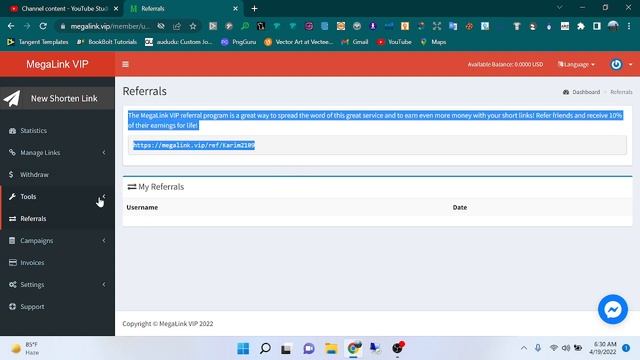Viewport: 640px width, 360px height.
Task: Click Available Balance text
Action: click(x=505, y=64)
